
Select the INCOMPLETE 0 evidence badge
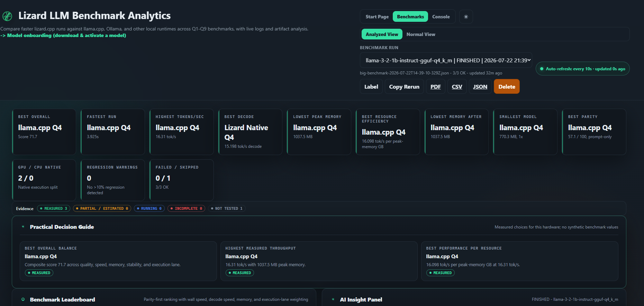click(x=186, y=208)
